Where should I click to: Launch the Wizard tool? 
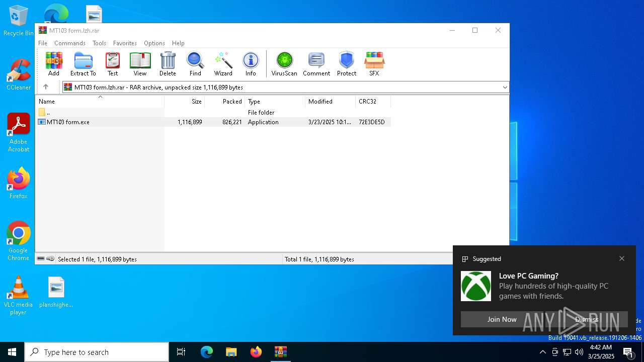223,64
